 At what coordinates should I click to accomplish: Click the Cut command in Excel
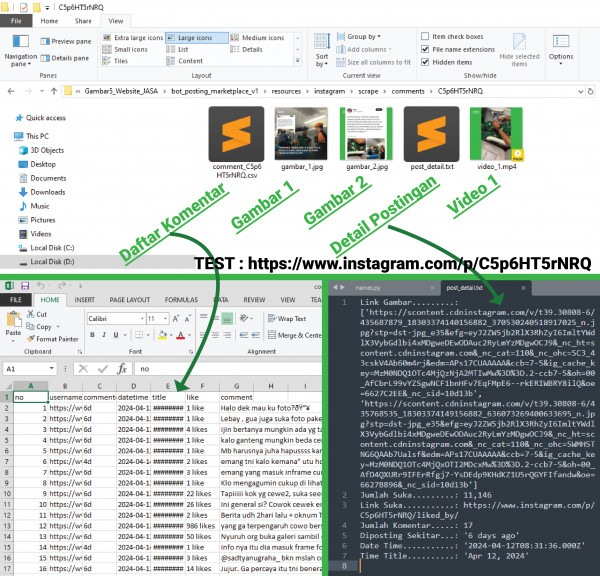37,314
